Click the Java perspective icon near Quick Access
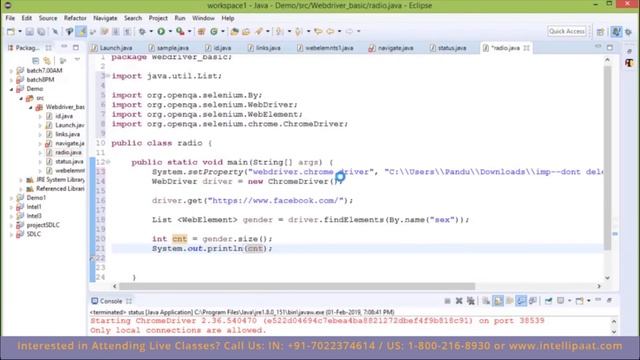640x360 pixels. pos(616,31)
